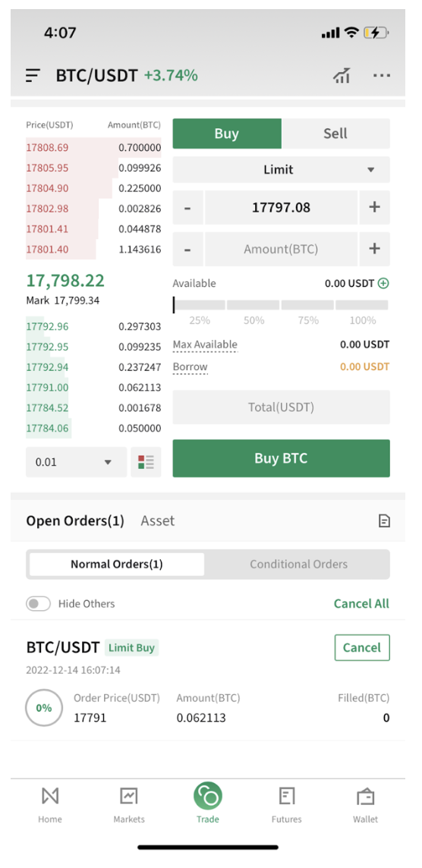The height and width of the screenshot is (868, 422).
Task: Open the three-dot more options menu
Action: pyautogui.click(x=382, y=76)
